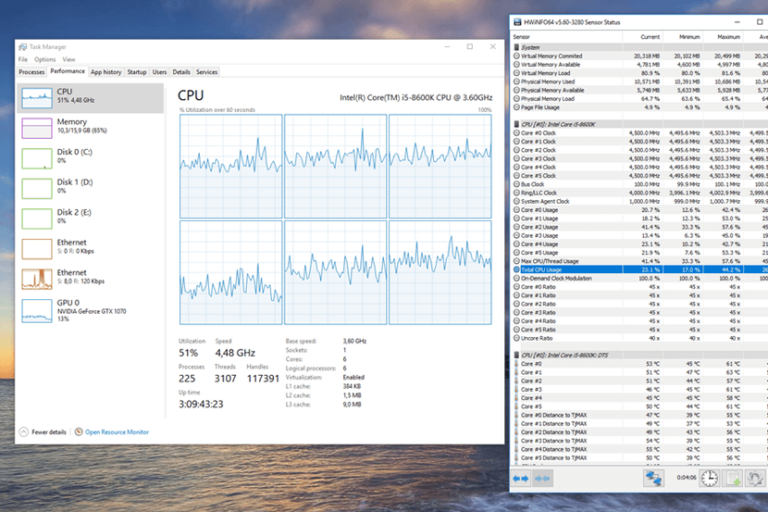The height and width of the screenshot is (512, 768).
Task: Minimize the HWiNFO64 Sensor Status window
Action: (737, 22)
